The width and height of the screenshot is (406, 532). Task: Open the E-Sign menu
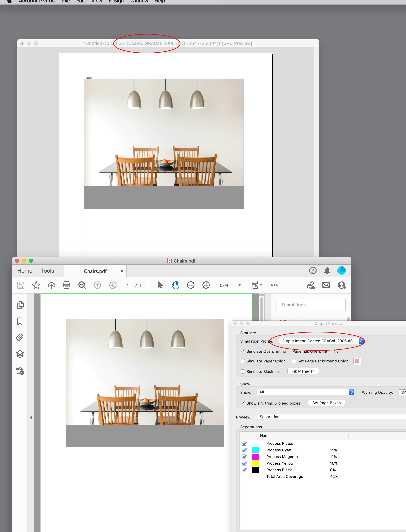tap(116, 1)
